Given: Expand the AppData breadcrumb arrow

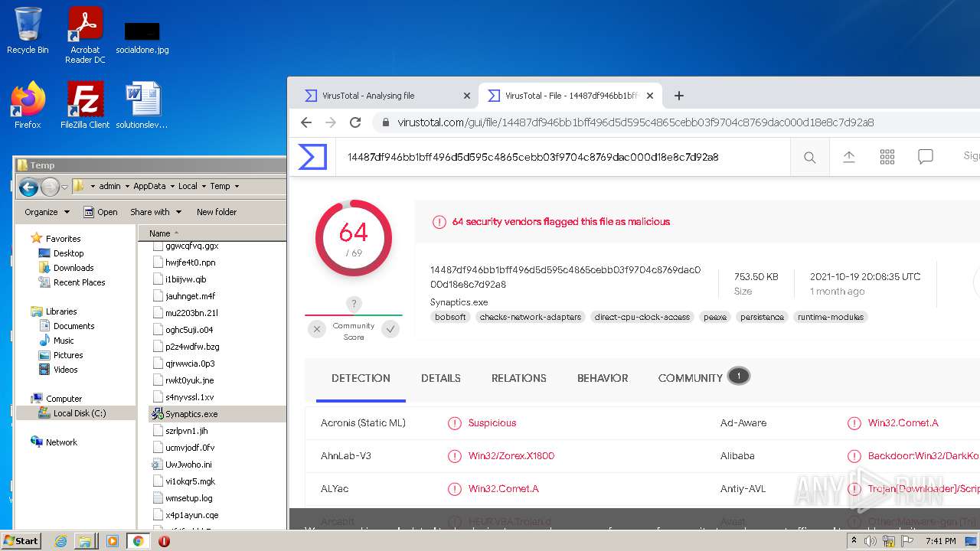Looking at the screenshot, I should pyautogui.click(x=171, y=186).
